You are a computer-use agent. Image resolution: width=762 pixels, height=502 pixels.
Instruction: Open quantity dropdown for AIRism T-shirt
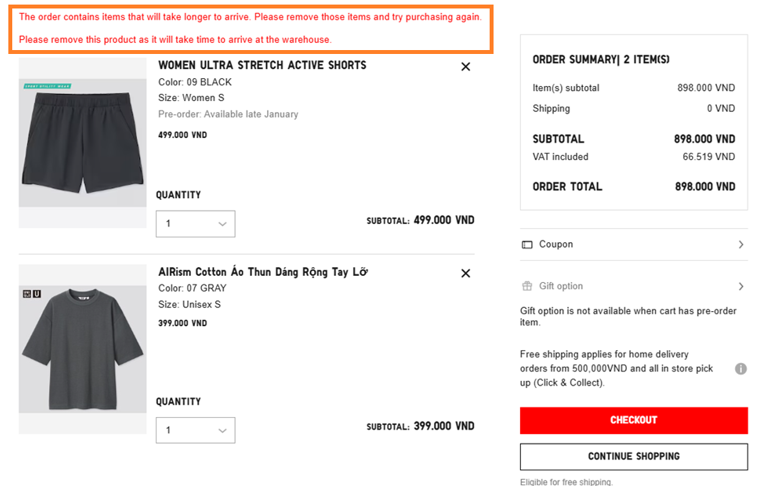195,430
